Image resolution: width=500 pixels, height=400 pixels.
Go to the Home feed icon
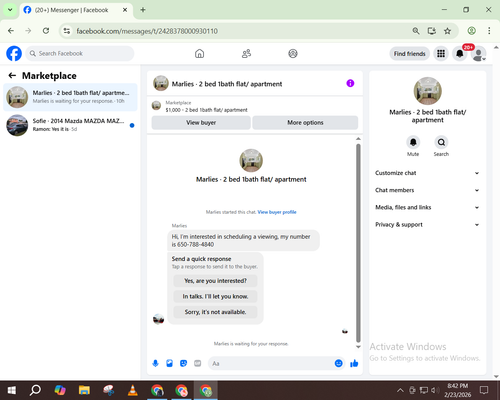(x=199, y=54)
